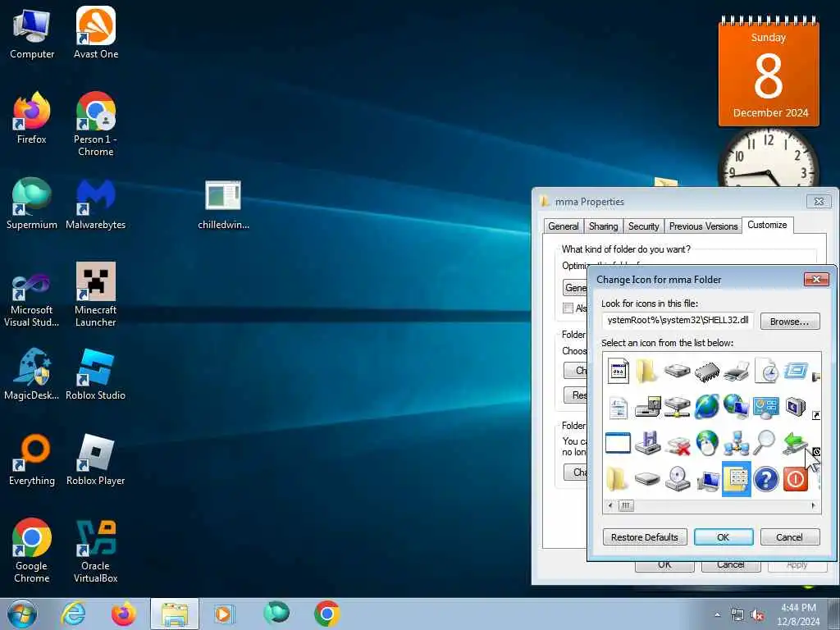Image resolution: width=840 pixels, height=630 pixels.
Task: Choose the globe with monitor icon
Action: pyautogui.click(x=736, y=407)
